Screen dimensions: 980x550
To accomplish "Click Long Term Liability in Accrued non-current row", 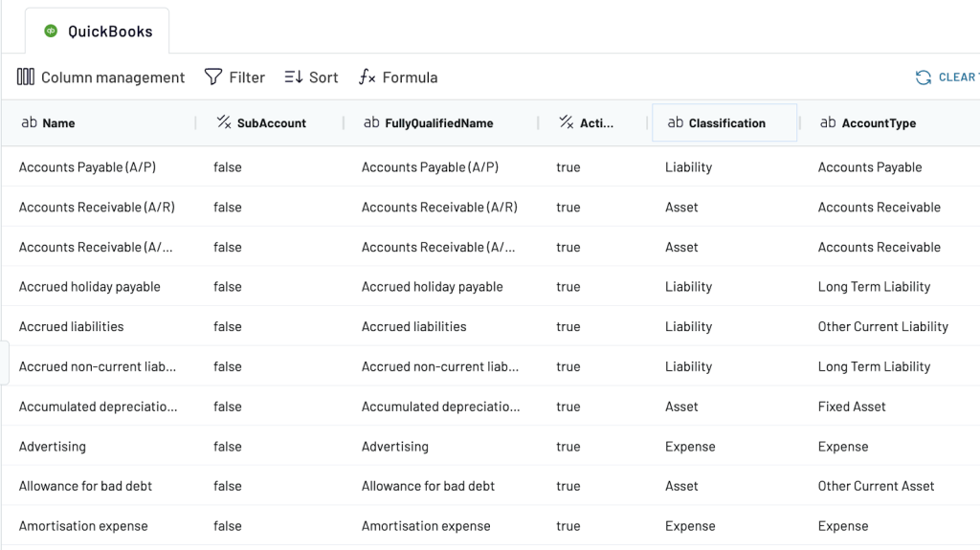I will coord(875,366).
